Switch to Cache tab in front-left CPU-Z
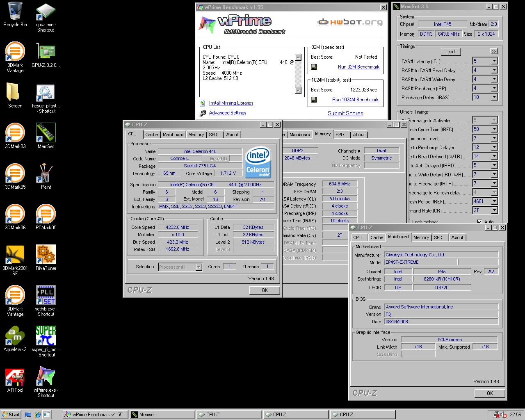 (x=151, y=135)
